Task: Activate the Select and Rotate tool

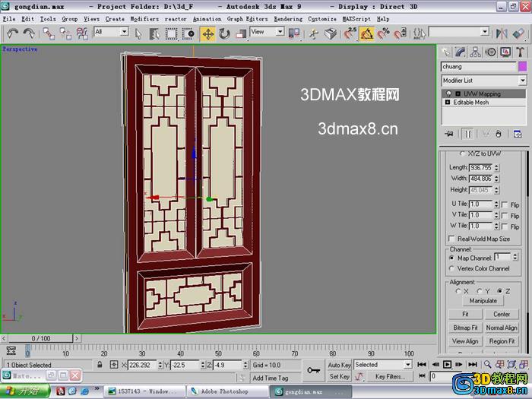Action: (x=224, y=33)
